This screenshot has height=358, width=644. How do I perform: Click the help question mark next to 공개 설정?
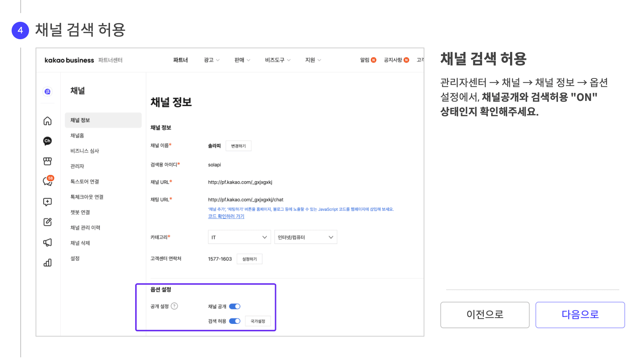[x=175, y=306]
